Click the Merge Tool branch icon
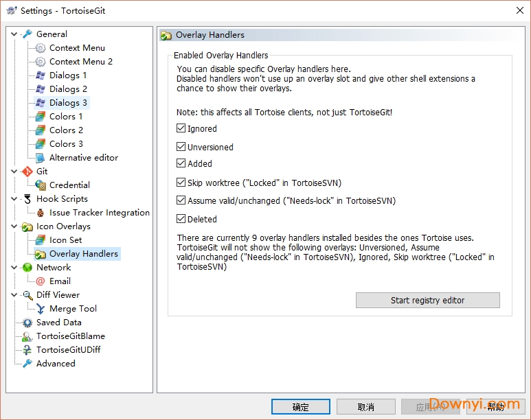This screenshot has height=420, width=531. (41, 309)
